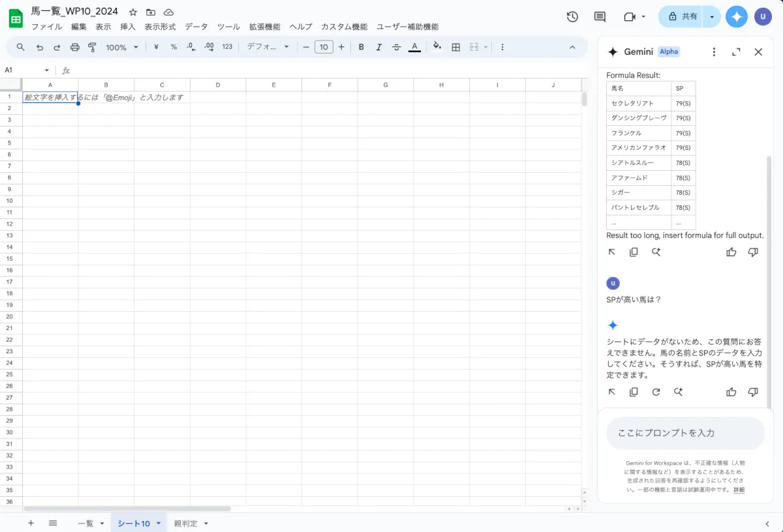This screenshot has width=783, height=532.
Task: Add a new sheet
Action: point(31,523)
